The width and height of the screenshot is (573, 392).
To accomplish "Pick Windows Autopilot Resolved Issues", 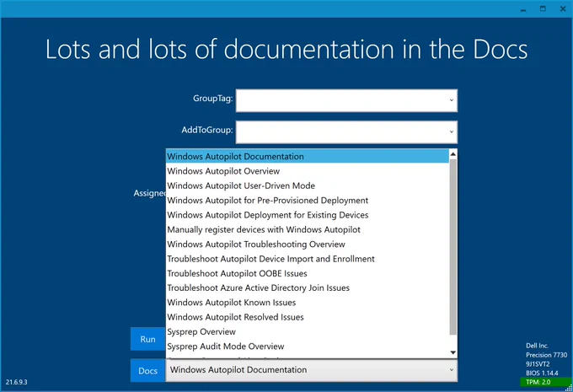I will [x=308, y=317].
